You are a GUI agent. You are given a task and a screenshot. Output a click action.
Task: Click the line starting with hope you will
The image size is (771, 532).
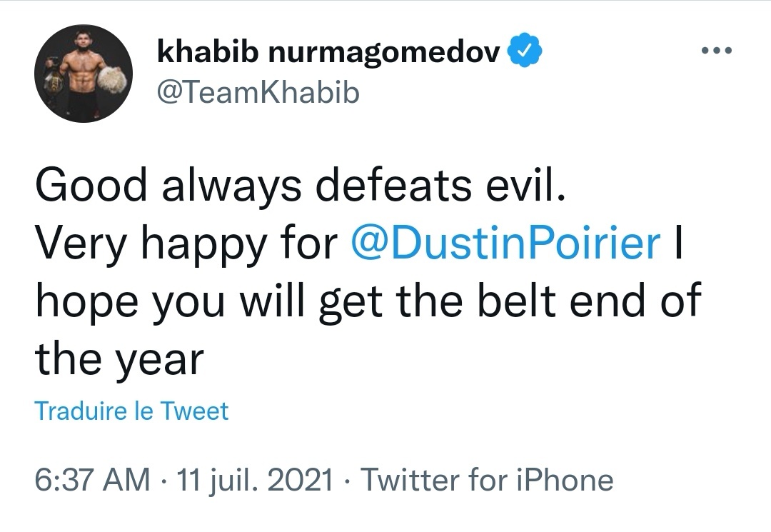368,302
